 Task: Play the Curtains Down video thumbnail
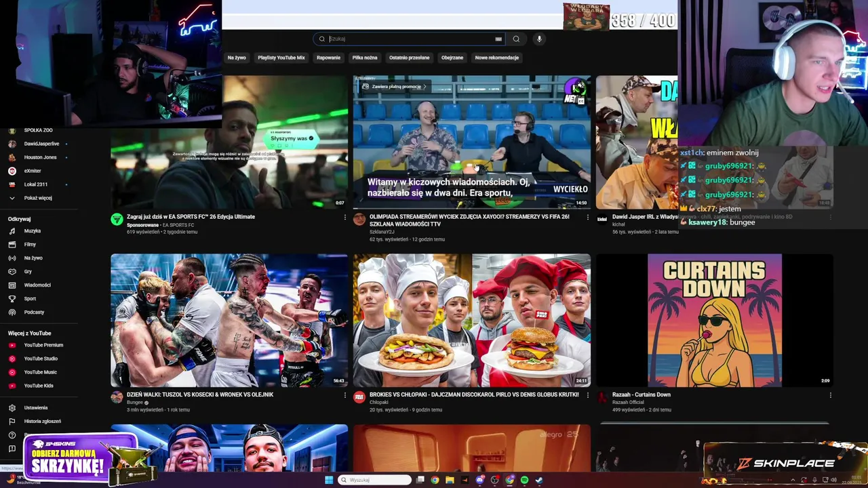[715, 320]
